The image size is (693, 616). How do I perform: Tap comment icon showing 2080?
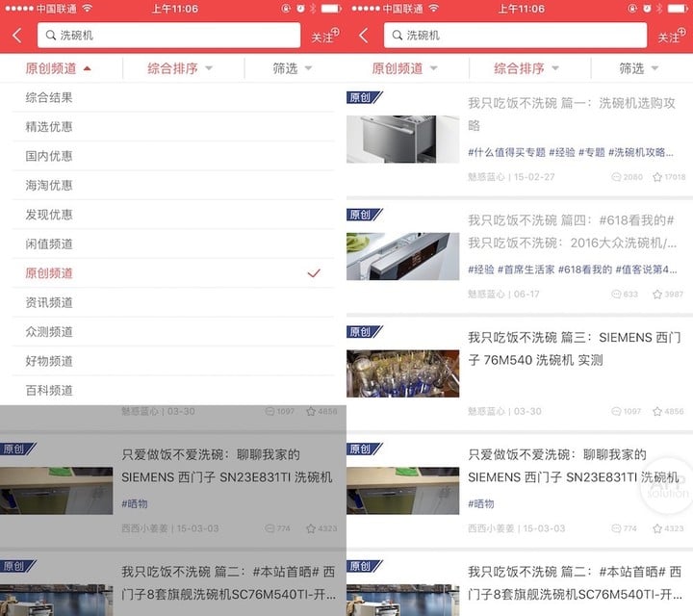pos(616,177)
